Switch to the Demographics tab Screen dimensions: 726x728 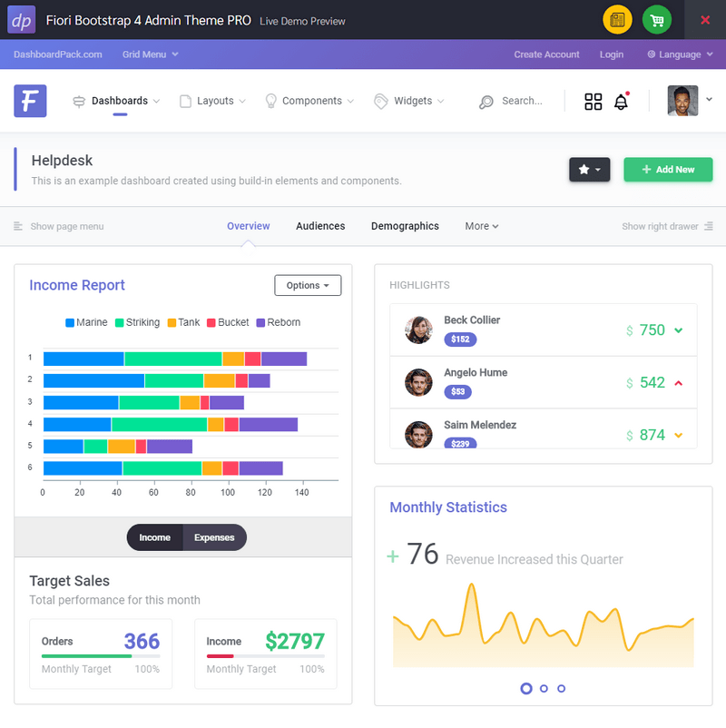pyautogui.click(x=405, y=226)
